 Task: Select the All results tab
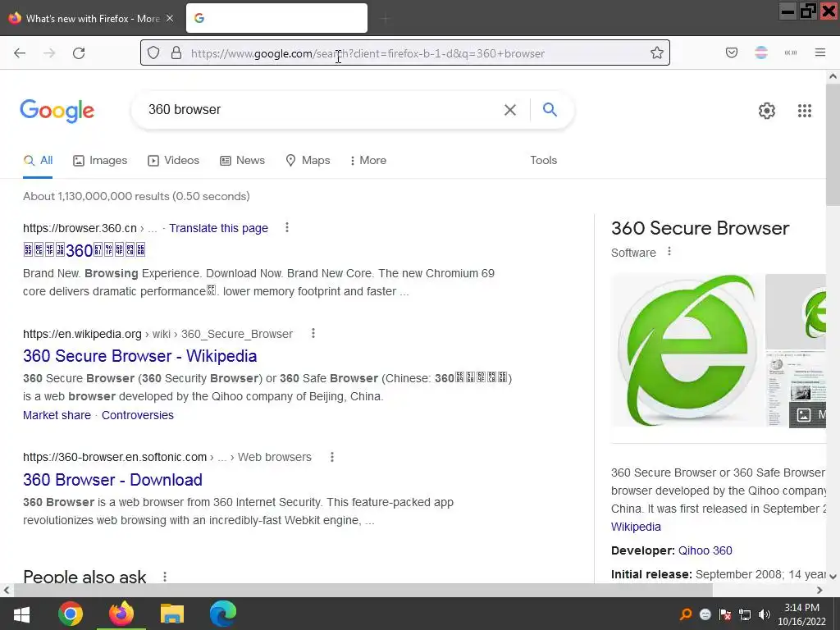pos(38,160)
